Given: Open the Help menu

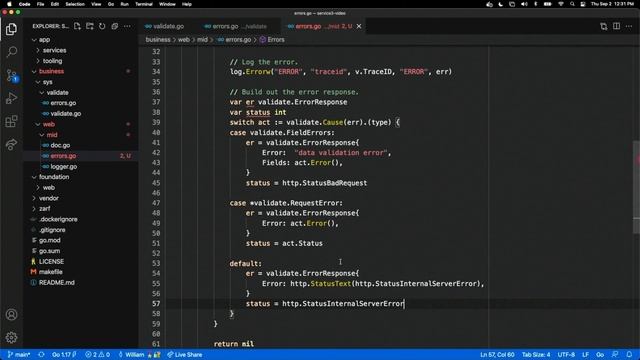Looking at the screenshot, I should (x=187, y=4).
